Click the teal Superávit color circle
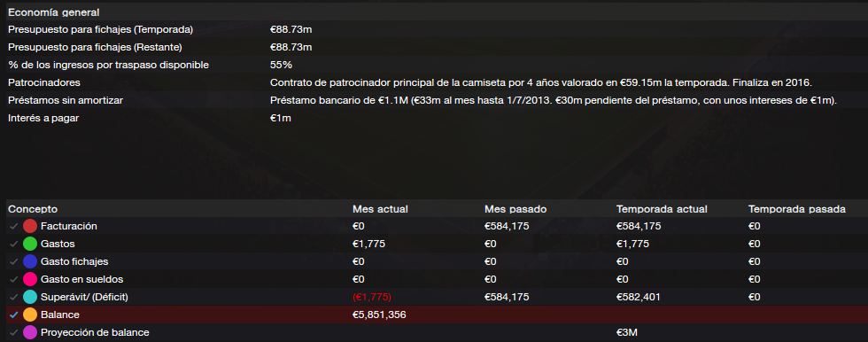This screenshot has width=868, height=342. [30, 297]
